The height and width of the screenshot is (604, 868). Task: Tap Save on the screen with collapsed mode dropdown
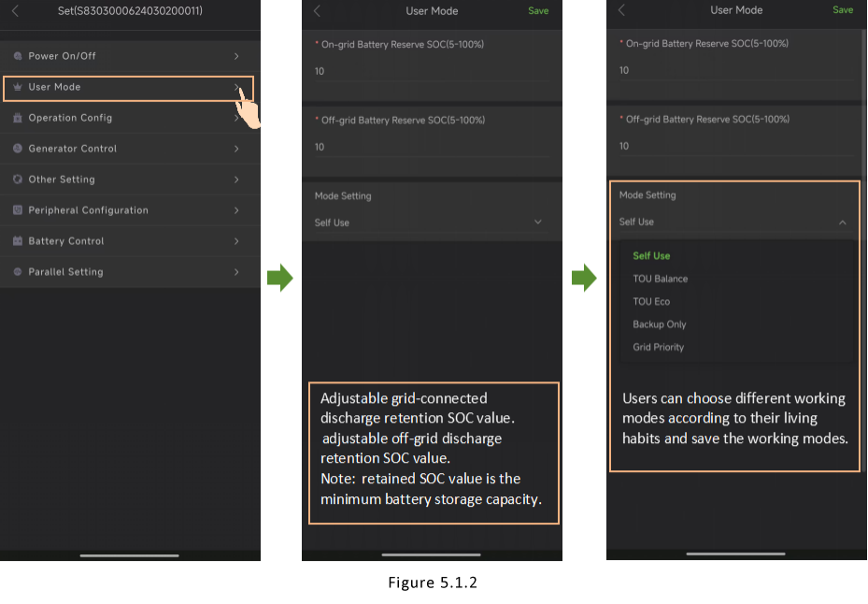[538, 11]
